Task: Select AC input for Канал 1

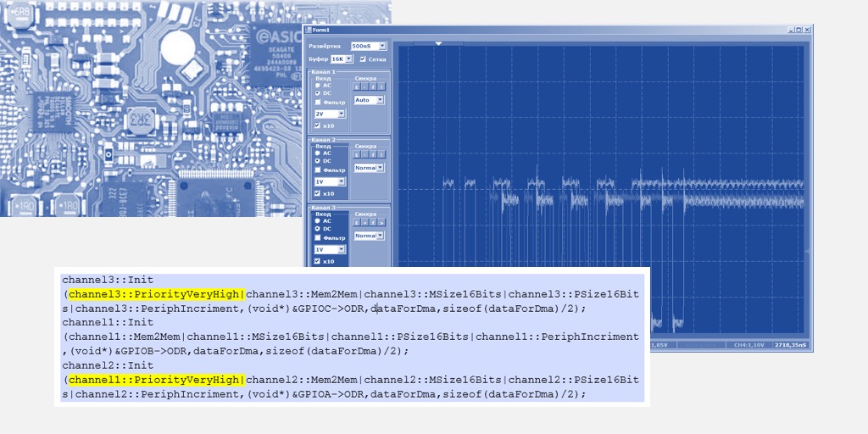Action: click(317, 86)
